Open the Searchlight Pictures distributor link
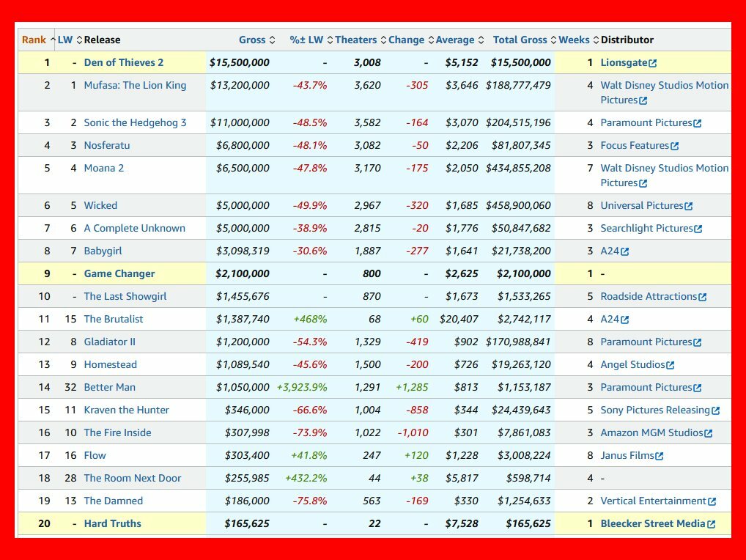Screen dimensions: 746x560 pos(646,229)
